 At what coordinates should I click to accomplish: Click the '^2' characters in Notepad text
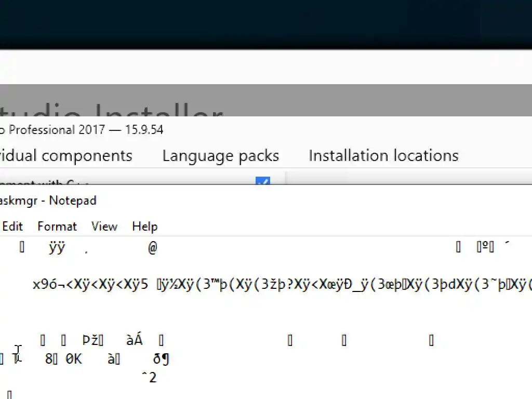[149, 377]
